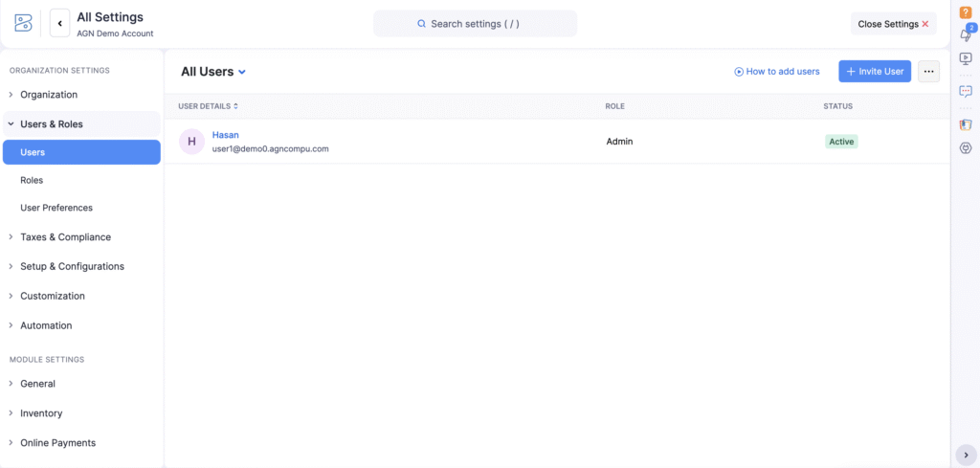Click the Zoho Books logo icon

[23, 23]
